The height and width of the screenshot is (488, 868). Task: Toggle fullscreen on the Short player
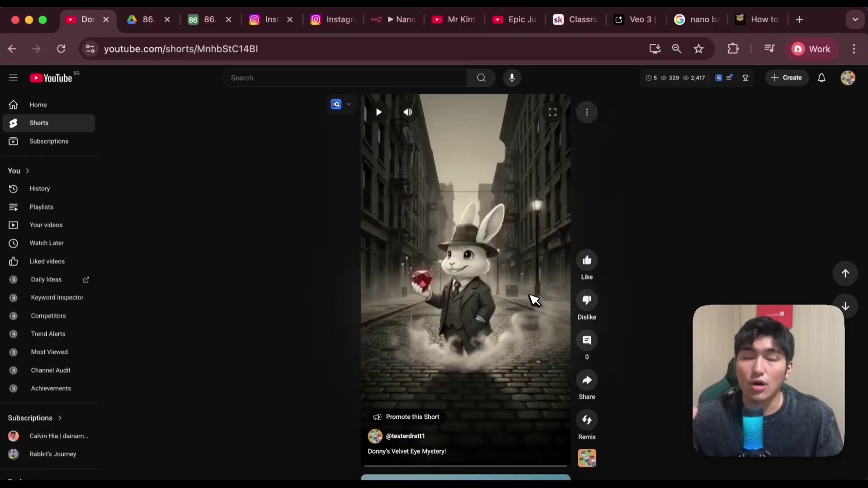(x=552, y=112)
